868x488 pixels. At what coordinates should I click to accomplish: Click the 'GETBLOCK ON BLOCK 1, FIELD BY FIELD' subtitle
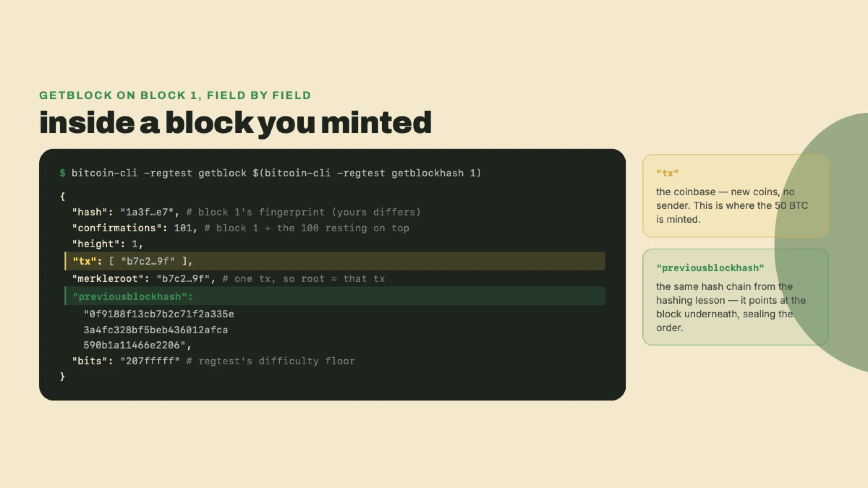point(175,95)
